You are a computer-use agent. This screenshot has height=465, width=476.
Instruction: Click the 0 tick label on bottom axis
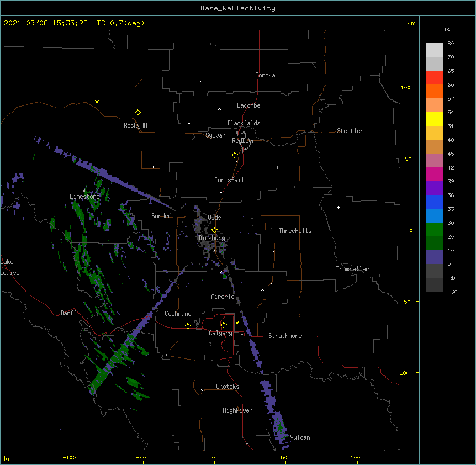pyautogui.click(x=213, y=458)
